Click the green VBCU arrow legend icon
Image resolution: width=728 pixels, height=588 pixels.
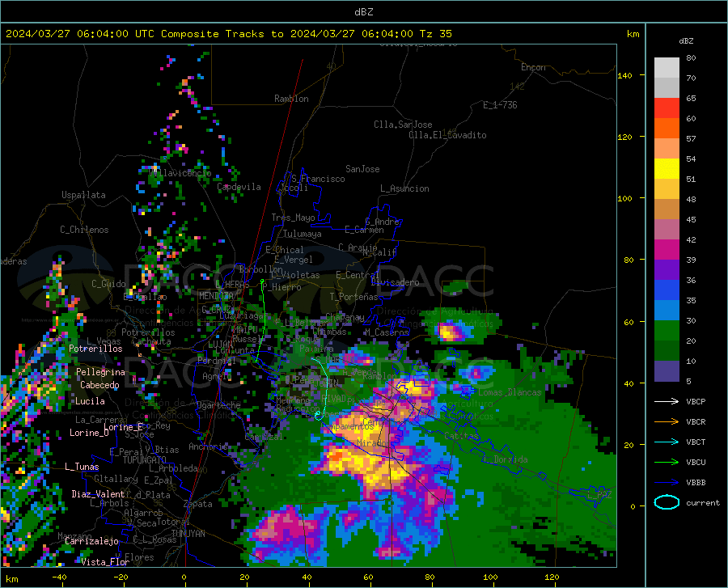[667, 463]
